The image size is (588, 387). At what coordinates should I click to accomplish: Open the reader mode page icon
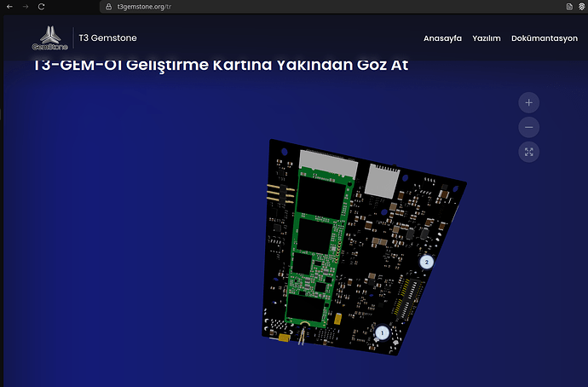click(569, 6)
